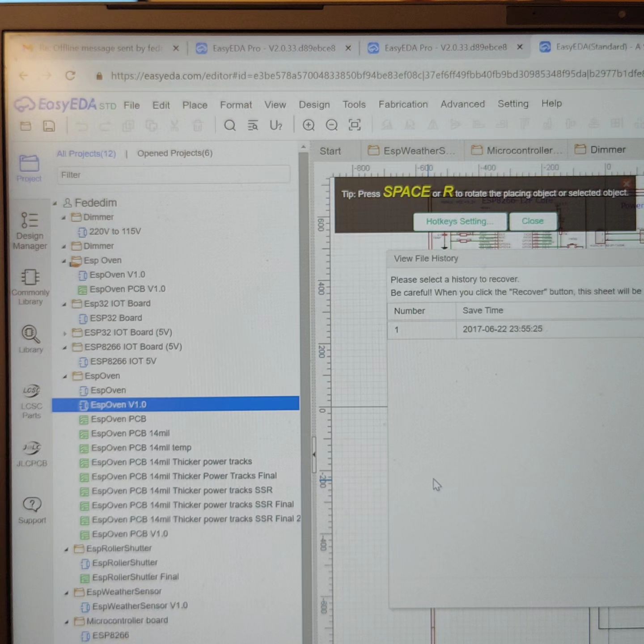The width and height of the screenshot is (644, 644).
Task: Open the ESP8266 IOT 5V schematic
Action: pos(123,361)
